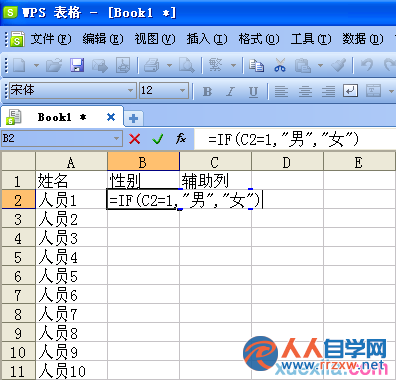Click in the formula bar text
The width and height of the screenshot is (396, 380).
(x=283, y=139)
